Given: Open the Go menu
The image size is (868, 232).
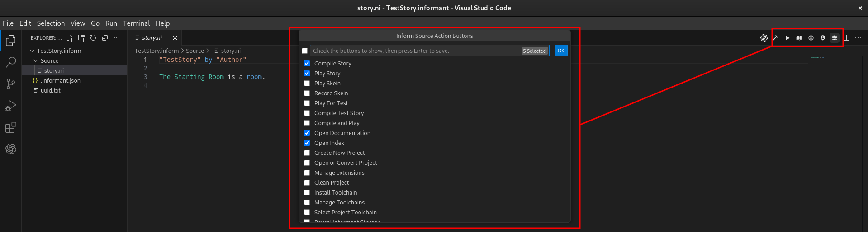Looking at the screenshot, I should 95,23.
